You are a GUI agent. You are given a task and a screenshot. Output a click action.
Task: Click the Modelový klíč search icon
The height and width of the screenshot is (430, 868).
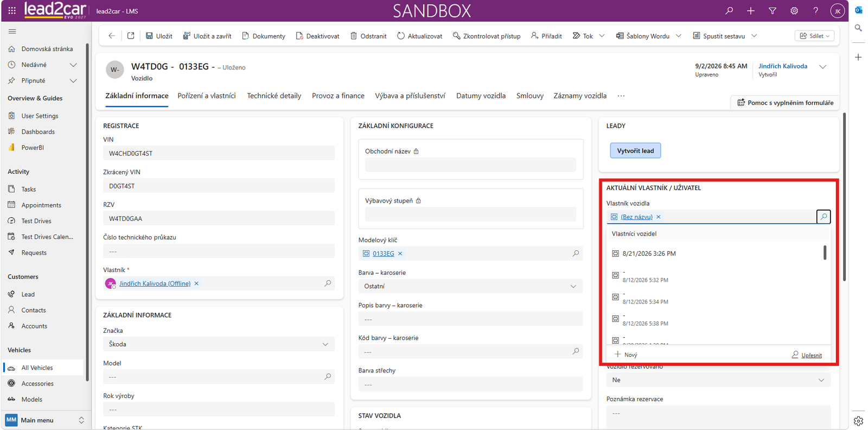(576, 254)
